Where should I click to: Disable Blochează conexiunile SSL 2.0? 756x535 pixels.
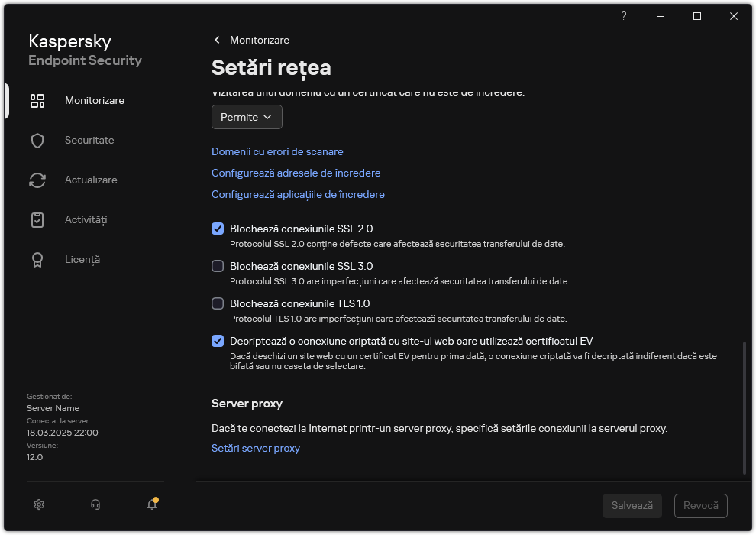coord(218,228)
